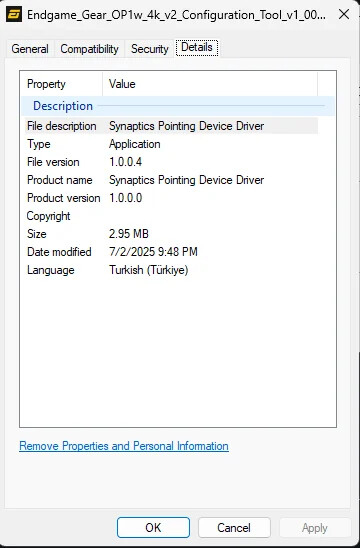Close the properties dialog with the X
Image resolution: width=360 pixels, height=548 pixels.
344,14
